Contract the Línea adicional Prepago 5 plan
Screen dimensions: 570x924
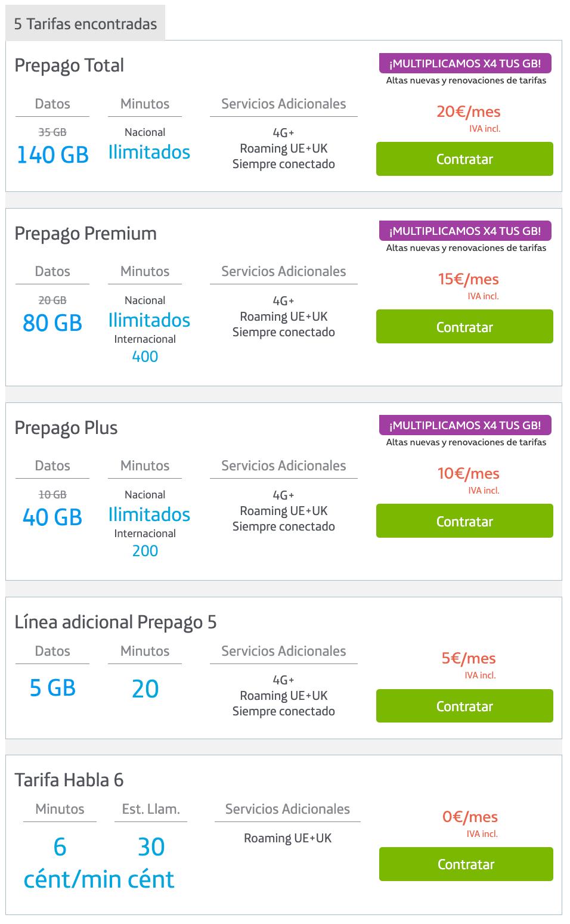point(464,706)
